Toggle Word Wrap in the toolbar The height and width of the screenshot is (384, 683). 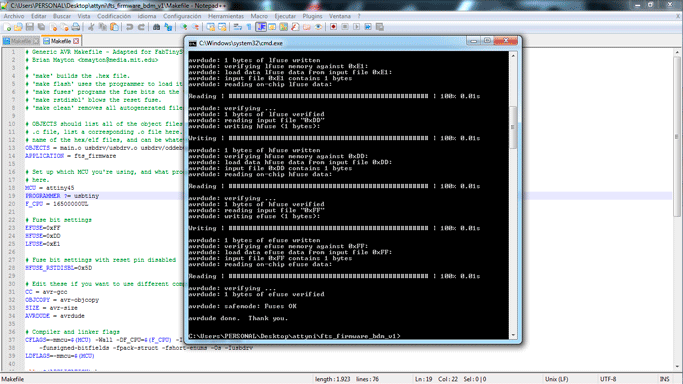click(237, 27)
